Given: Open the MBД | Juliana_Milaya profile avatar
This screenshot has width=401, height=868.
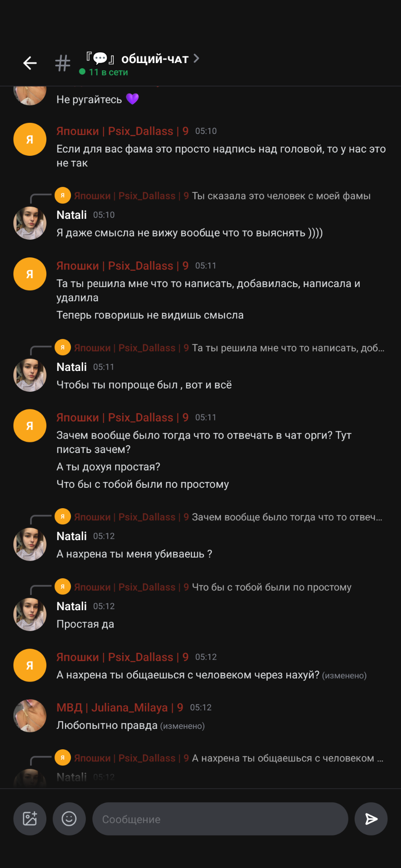Looking at the screenshot, I should click(30, 715).
